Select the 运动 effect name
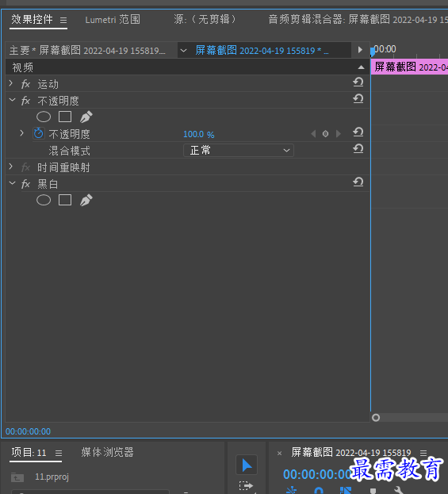Viewport: 448px width, 494px height. pyautogui.click(x=48, y=84)
